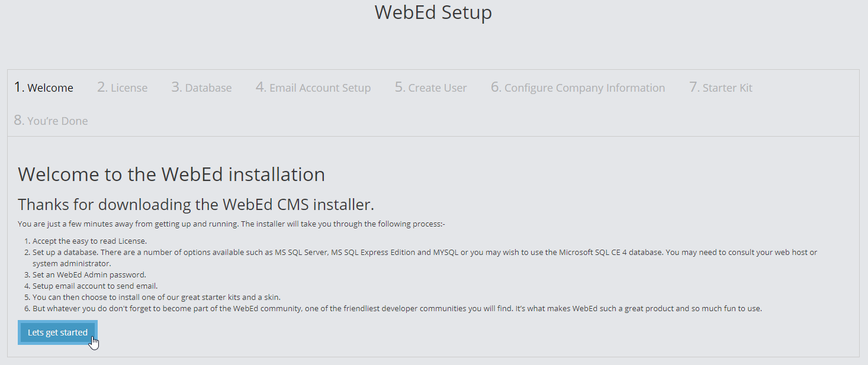Open the License step tab
This screenshot has height=365, width=868.
122,87
